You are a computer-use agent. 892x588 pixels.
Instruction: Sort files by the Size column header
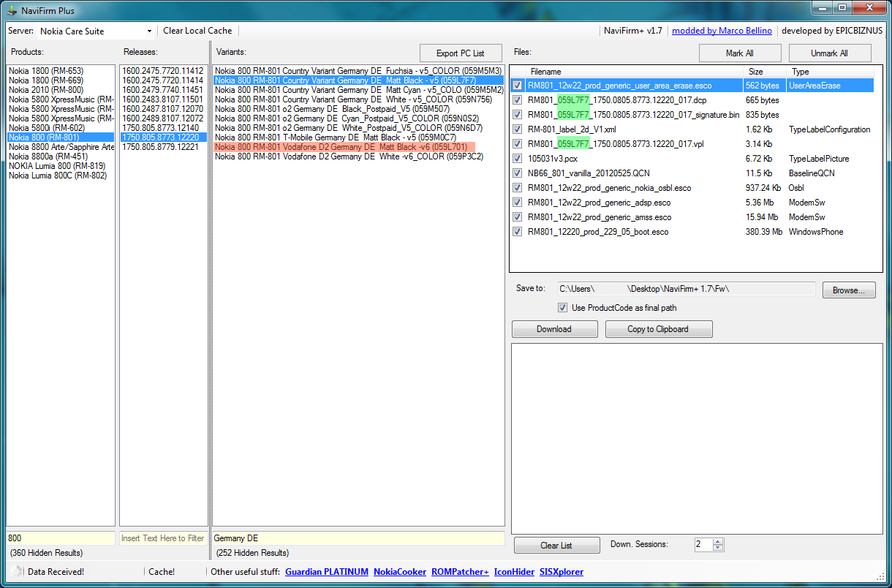[766, 72]
